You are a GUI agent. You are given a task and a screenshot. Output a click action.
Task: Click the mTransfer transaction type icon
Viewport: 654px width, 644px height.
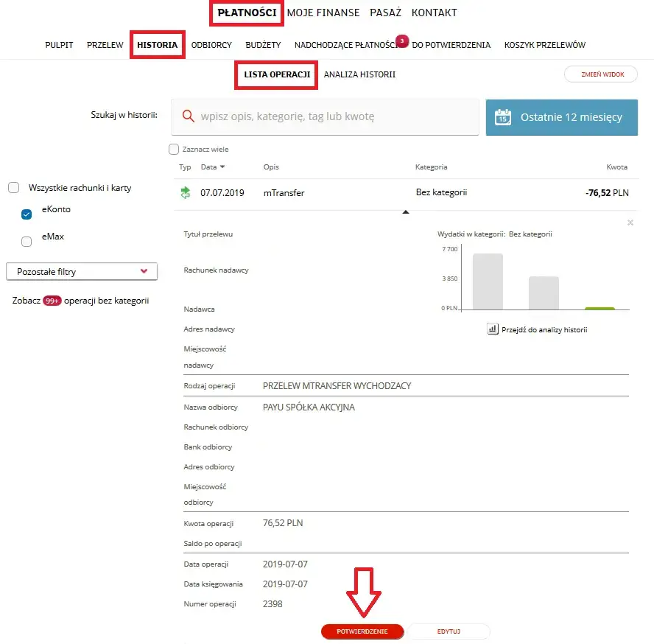pos(185,193)
